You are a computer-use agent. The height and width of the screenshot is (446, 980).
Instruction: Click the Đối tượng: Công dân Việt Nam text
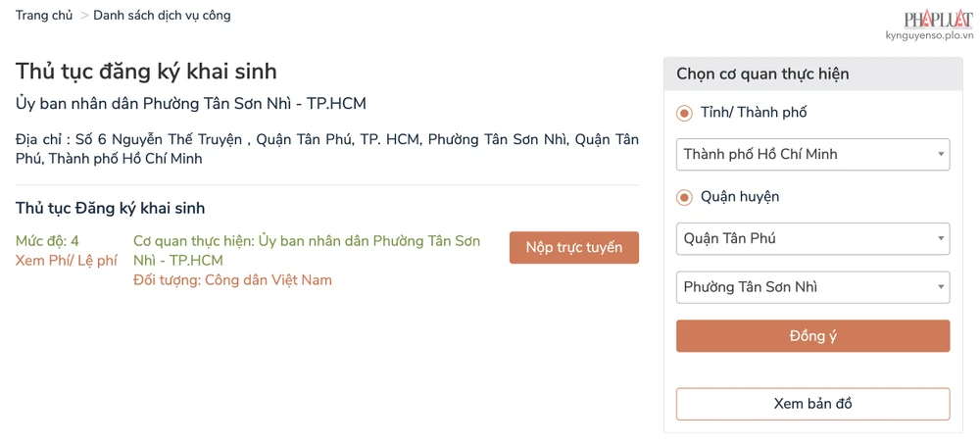232,280
